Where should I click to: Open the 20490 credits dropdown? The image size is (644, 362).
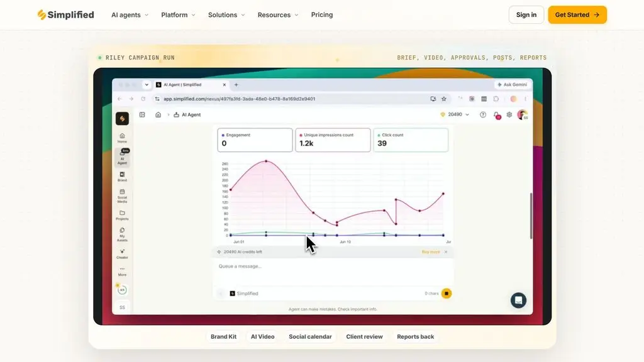click(455, 114)
